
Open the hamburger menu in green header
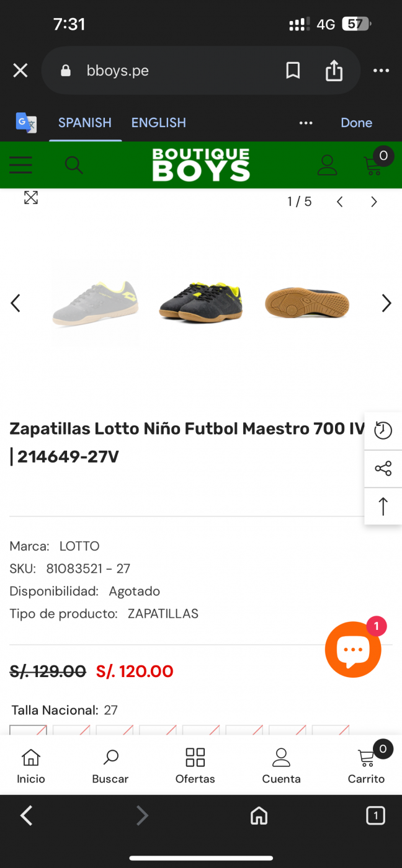[x=20, y=165]
